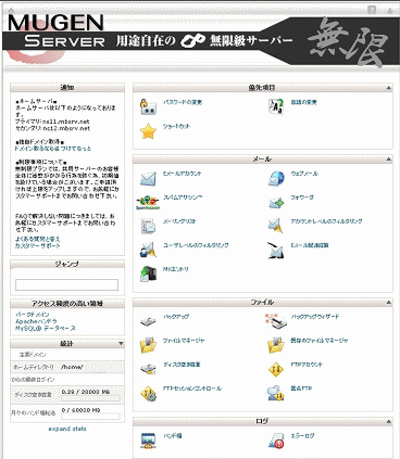Open the Webmail (ウェブメール) globe icon

(x=276, y=178)
